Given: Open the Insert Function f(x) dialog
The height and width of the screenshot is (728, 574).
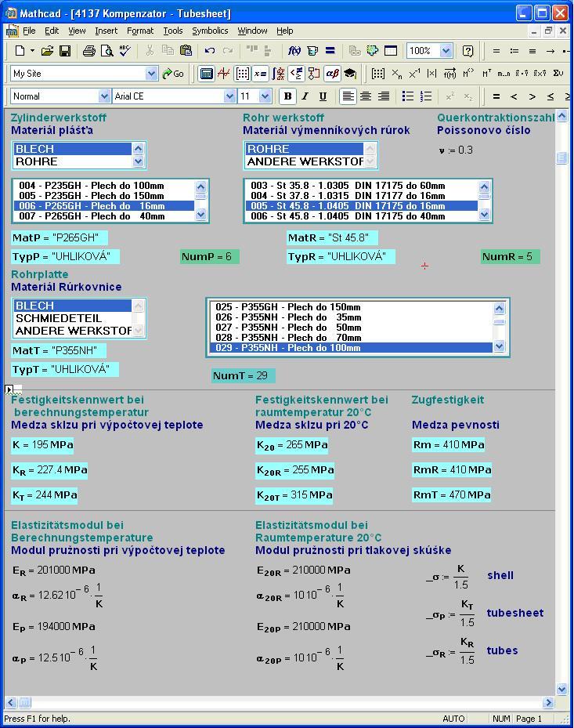Looking at the screenshot, I should tap(294, 51).
